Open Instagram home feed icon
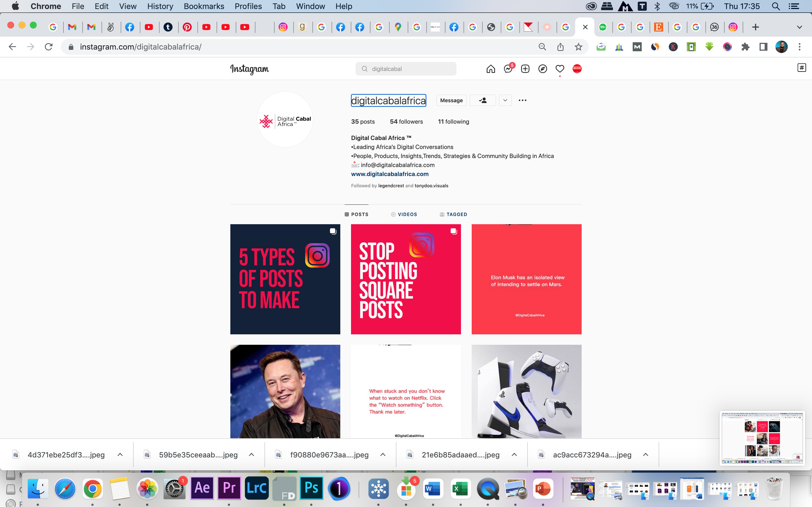Viewport: 812px width, 507px height. pyautogui.click(x=491, y=69)
